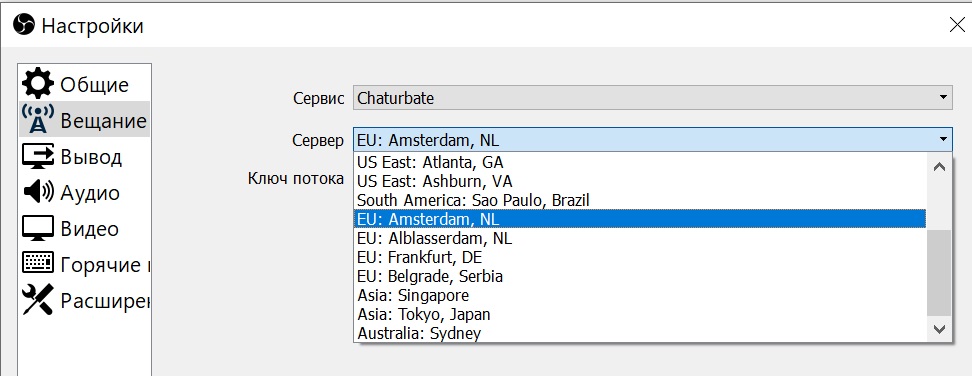Choose EU: Alblasserdam, NL server
Screen dimensions: 972x376
(640, 238)
